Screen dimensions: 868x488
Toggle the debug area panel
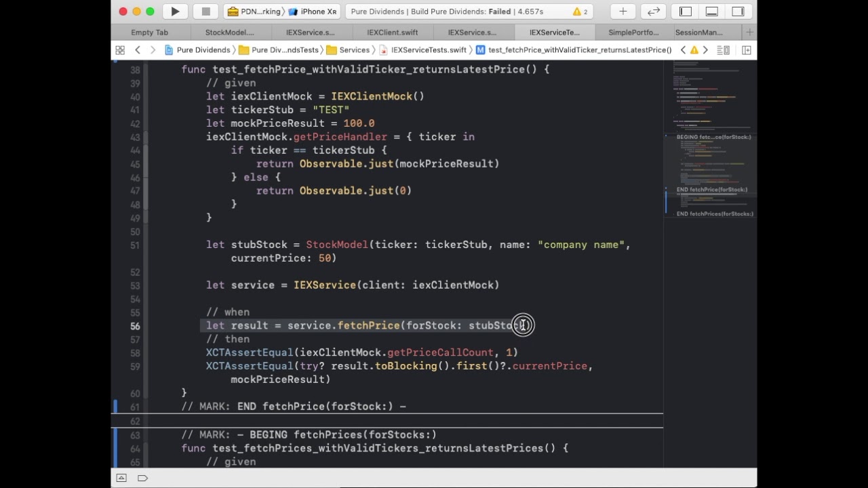[711, 12]
